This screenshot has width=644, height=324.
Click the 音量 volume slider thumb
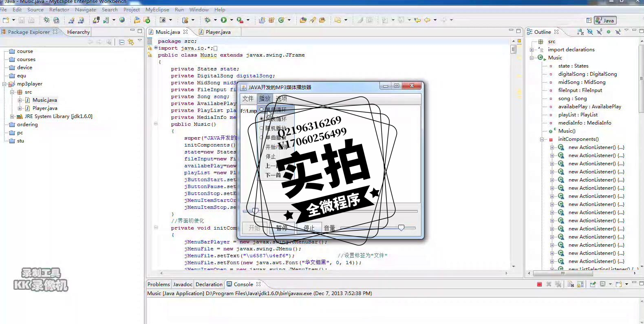point(401,228)
